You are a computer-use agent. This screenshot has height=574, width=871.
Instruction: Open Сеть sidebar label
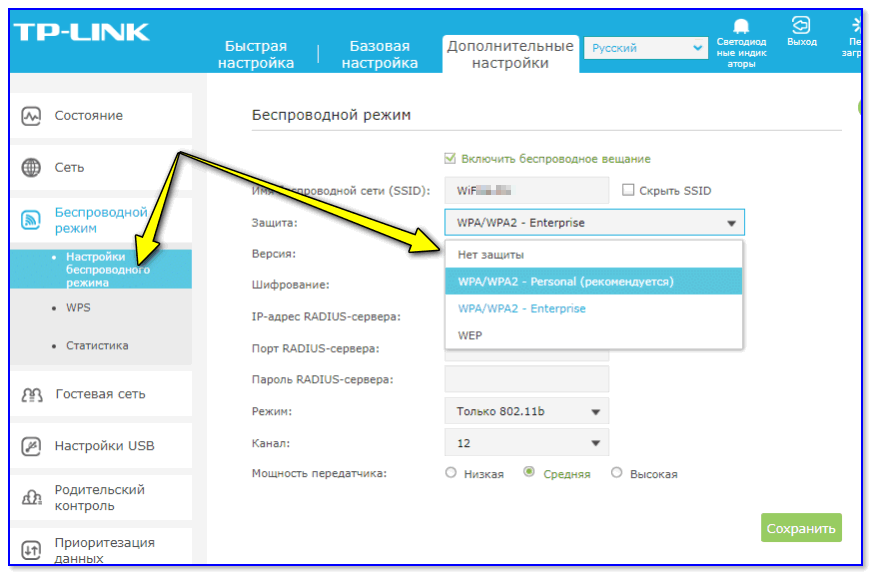click(69, 167)
